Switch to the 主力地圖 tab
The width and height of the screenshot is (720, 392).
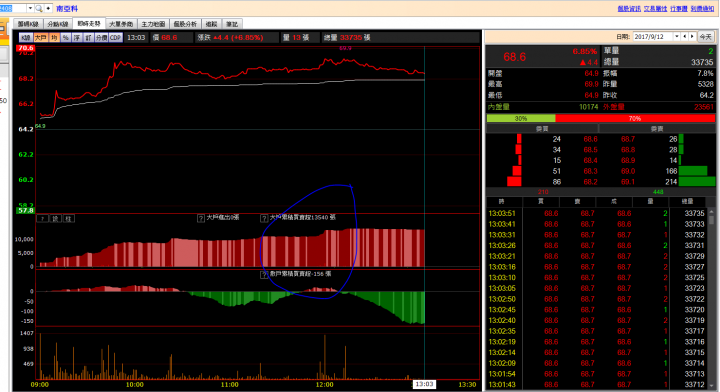[153, 24]
